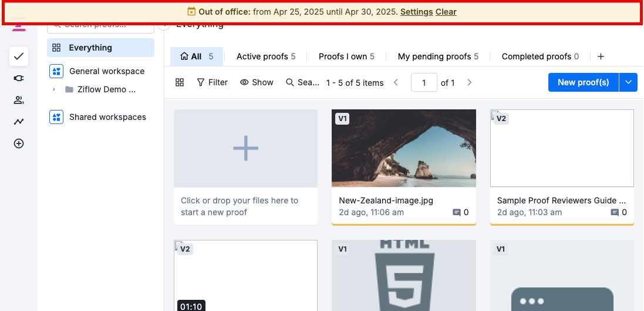The width and height of the screenshot is (644, 311).
Task: Click the Search proofs input field
Action: coord(100,27)
